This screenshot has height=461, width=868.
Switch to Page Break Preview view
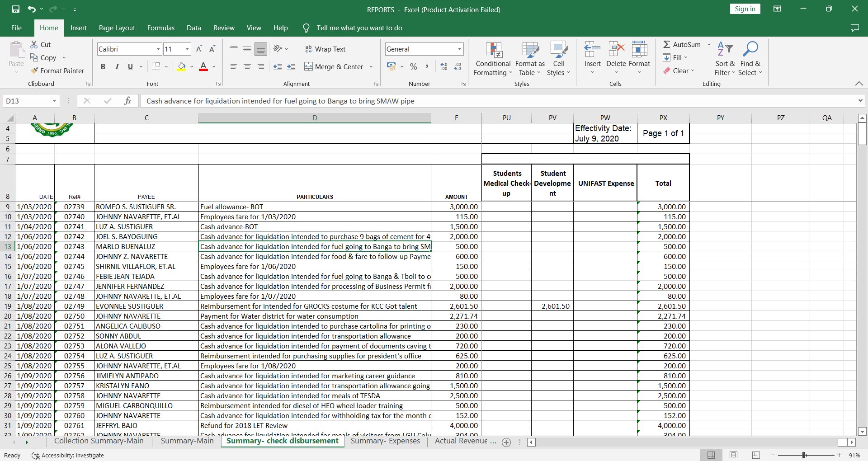[x=756, y=455]
